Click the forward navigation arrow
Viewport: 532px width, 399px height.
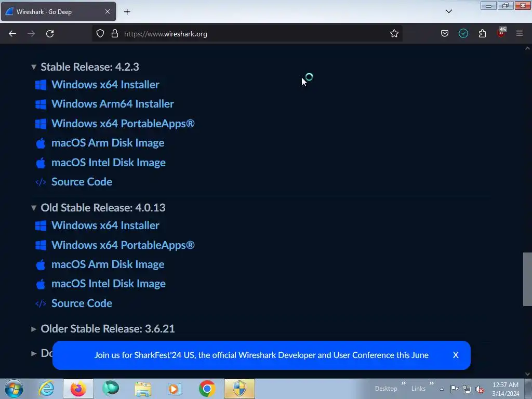click(x=31, y=34)
